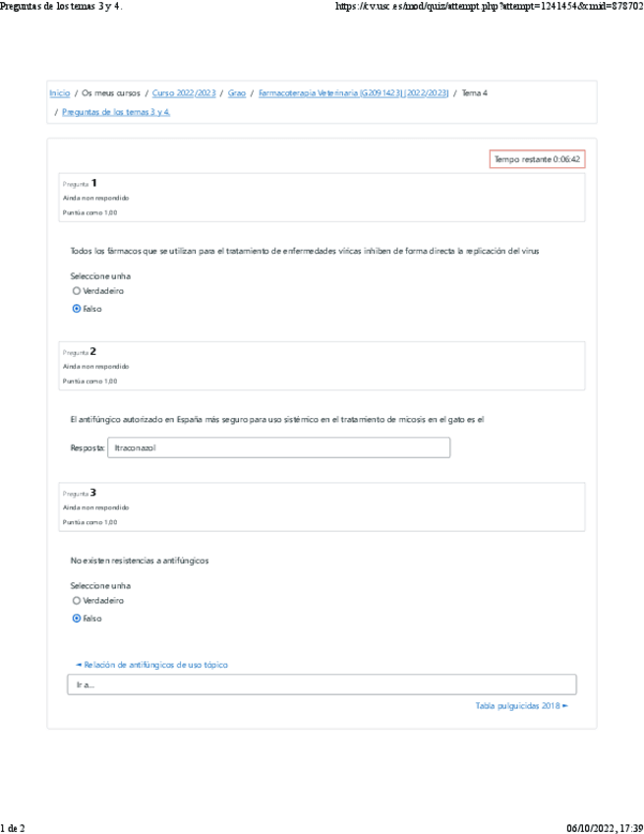Click 'Preguntas de los temas 3 y 4' breadcrumb

[x=116, y=112]
